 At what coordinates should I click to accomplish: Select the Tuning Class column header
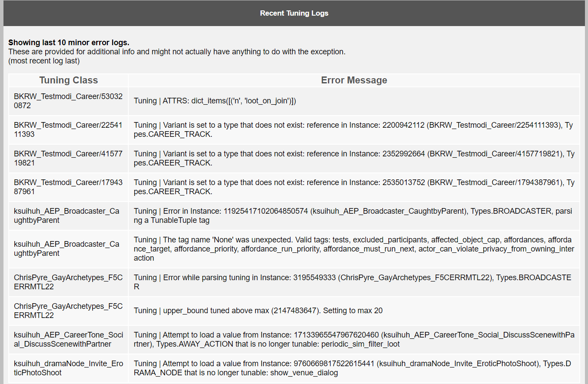click(x=69, y=80)
